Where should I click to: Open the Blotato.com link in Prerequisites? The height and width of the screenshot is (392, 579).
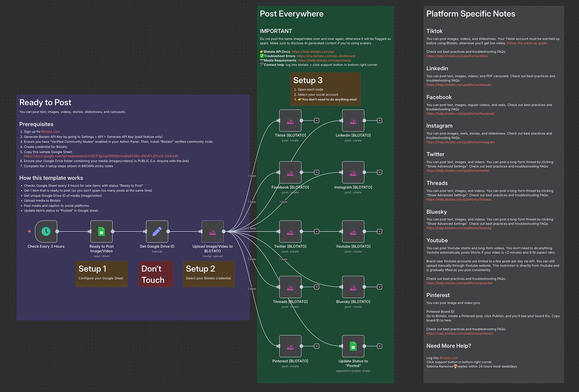click(51, 131)
